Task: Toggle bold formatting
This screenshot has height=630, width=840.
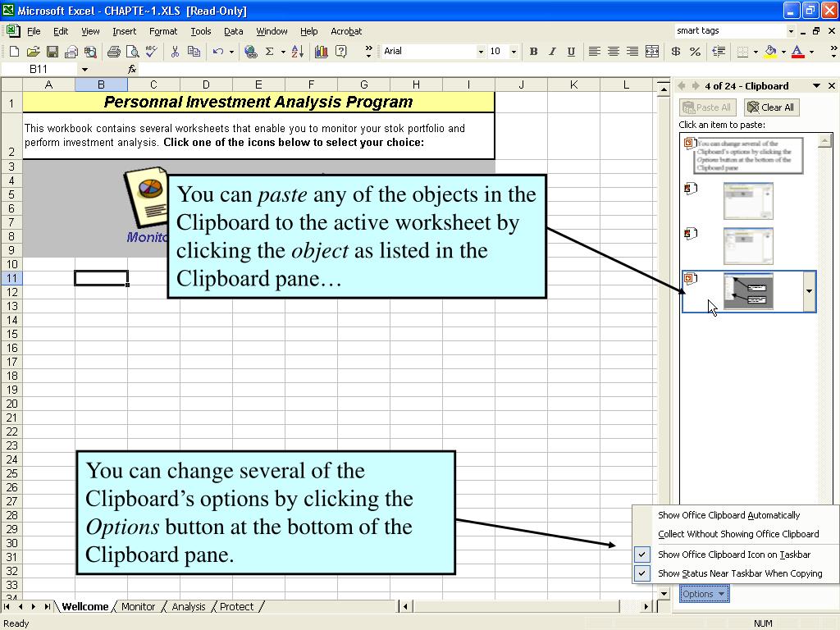Action: pos(533,52)
